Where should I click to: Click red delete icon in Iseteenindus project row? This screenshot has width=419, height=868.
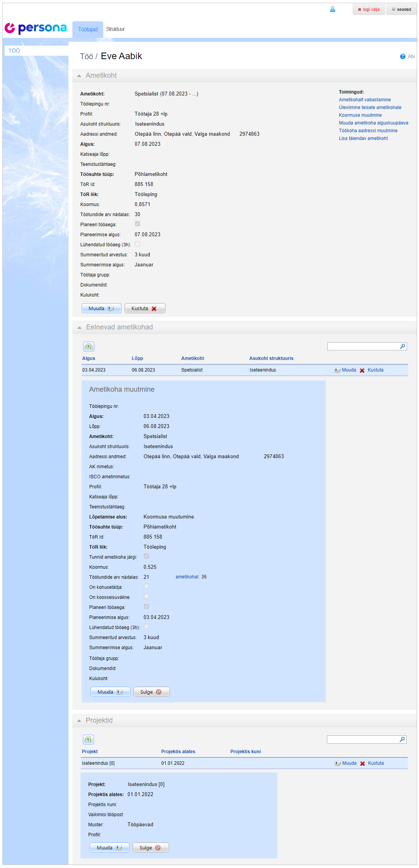point(363,764)
